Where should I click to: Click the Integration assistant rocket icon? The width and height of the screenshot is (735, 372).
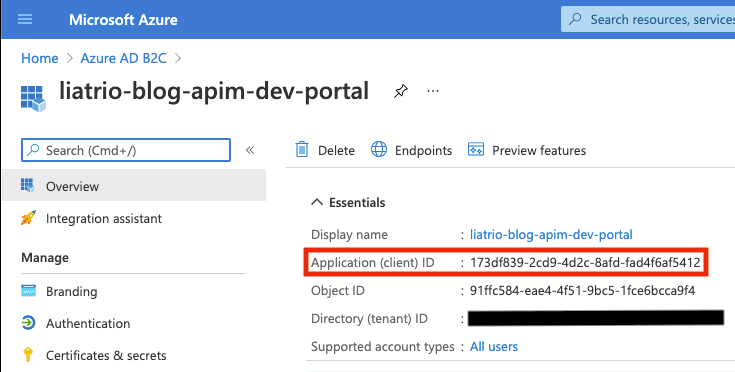[28, 218]
